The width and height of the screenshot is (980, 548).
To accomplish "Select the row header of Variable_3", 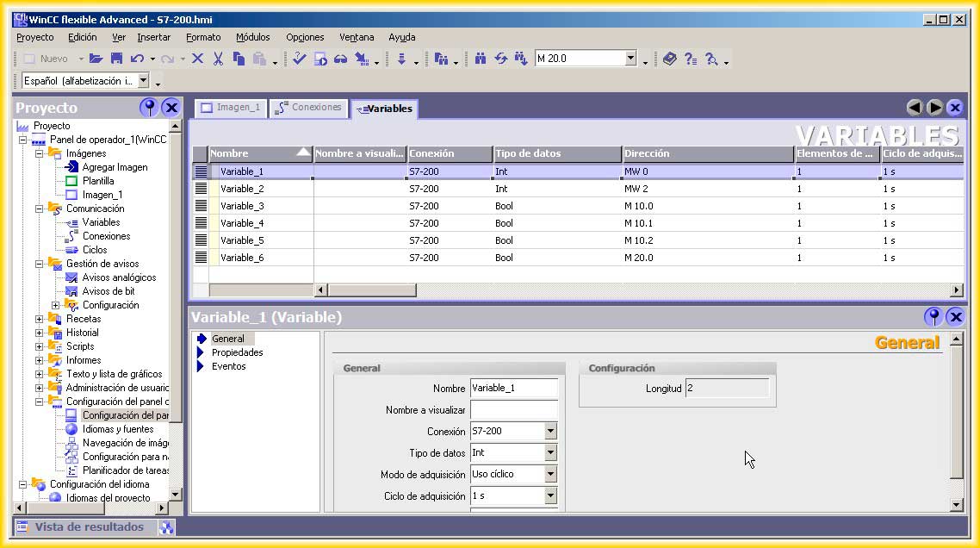I will (x=201, y=206).
